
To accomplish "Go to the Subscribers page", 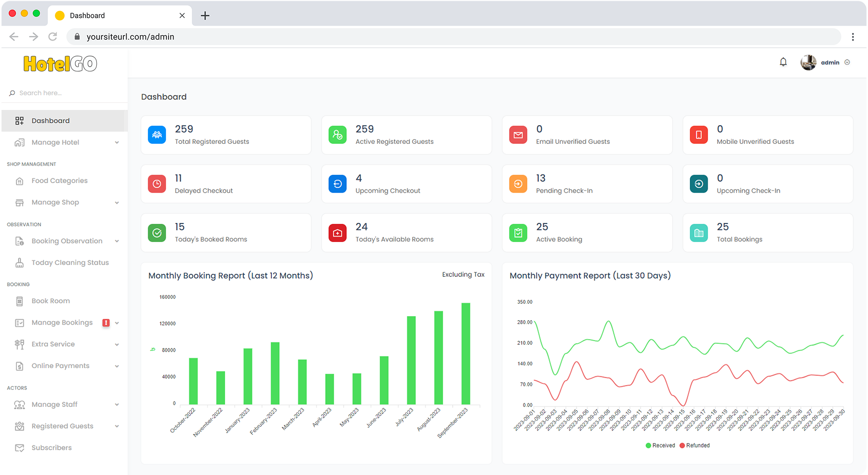I will coord(52,448).
